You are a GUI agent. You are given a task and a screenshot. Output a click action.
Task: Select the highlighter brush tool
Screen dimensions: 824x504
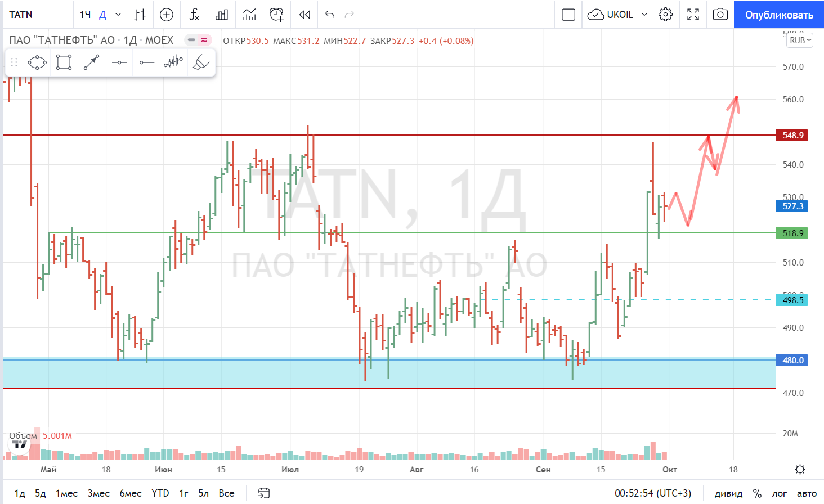click(x=201, y=62)
